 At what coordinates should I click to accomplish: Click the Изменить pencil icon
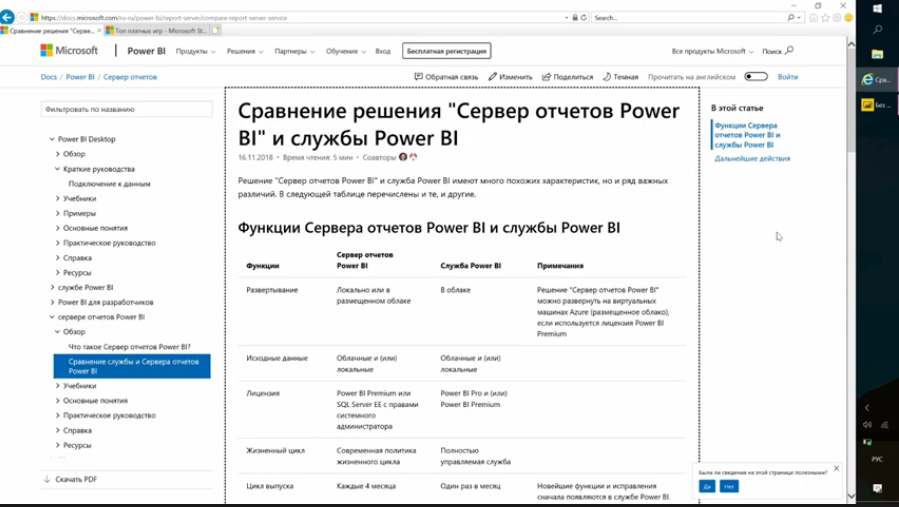(493, 76)
